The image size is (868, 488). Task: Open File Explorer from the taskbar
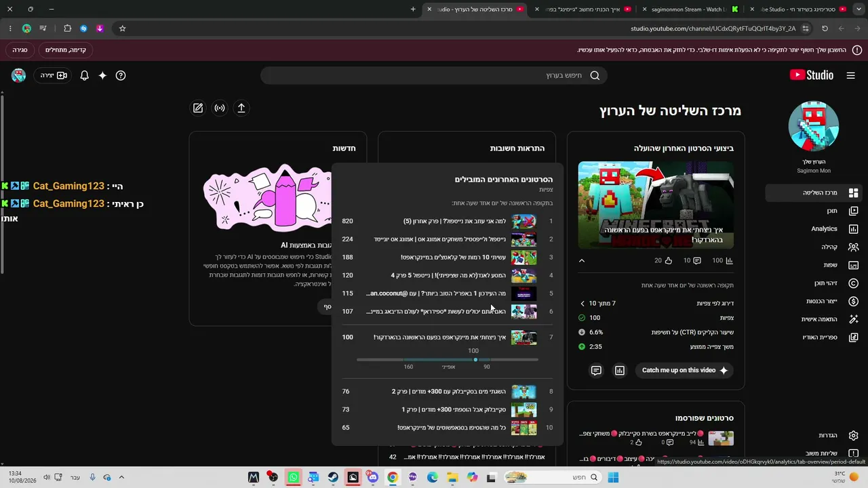[x=452, y=477]
